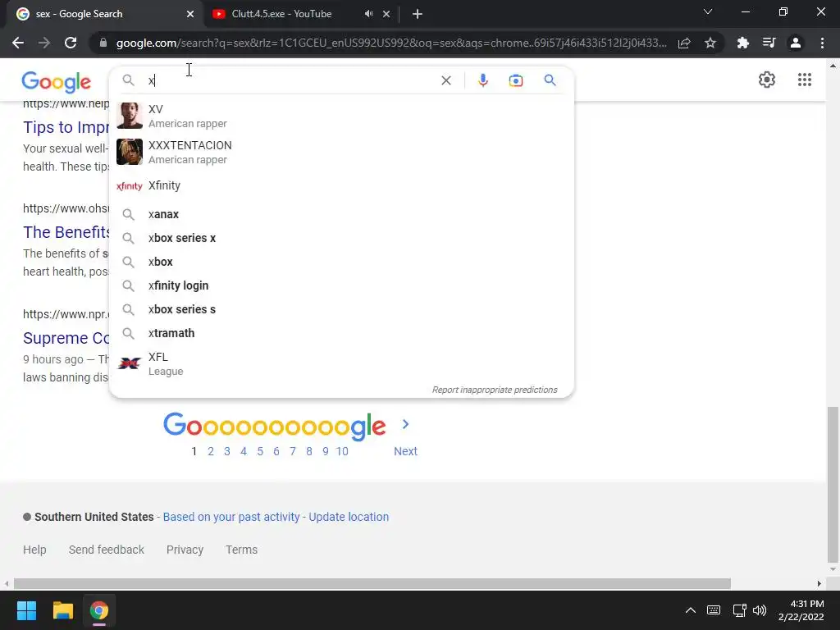840x630 pixels.
Task: Click Based on your past activity
Action: point(231,517)
